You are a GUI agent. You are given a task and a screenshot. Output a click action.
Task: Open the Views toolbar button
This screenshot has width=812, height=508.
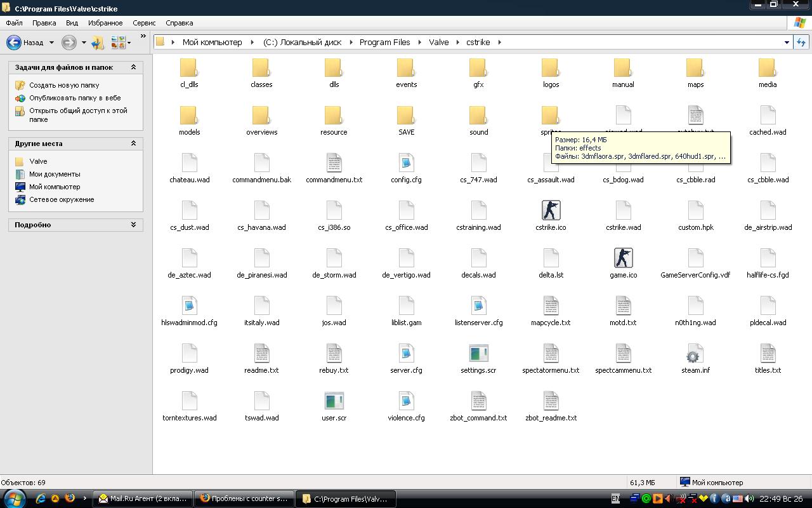tap(121, 43)
